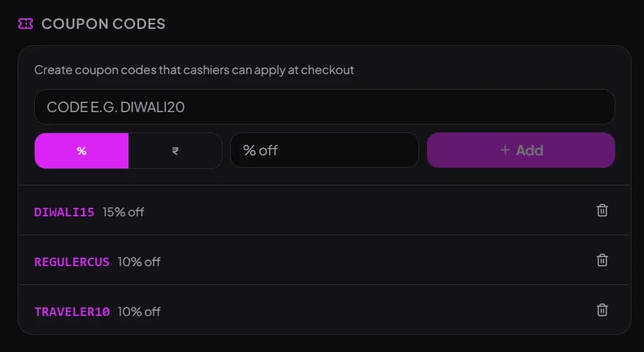Click the COUPON CODES section heading

(x=104, y=24)
